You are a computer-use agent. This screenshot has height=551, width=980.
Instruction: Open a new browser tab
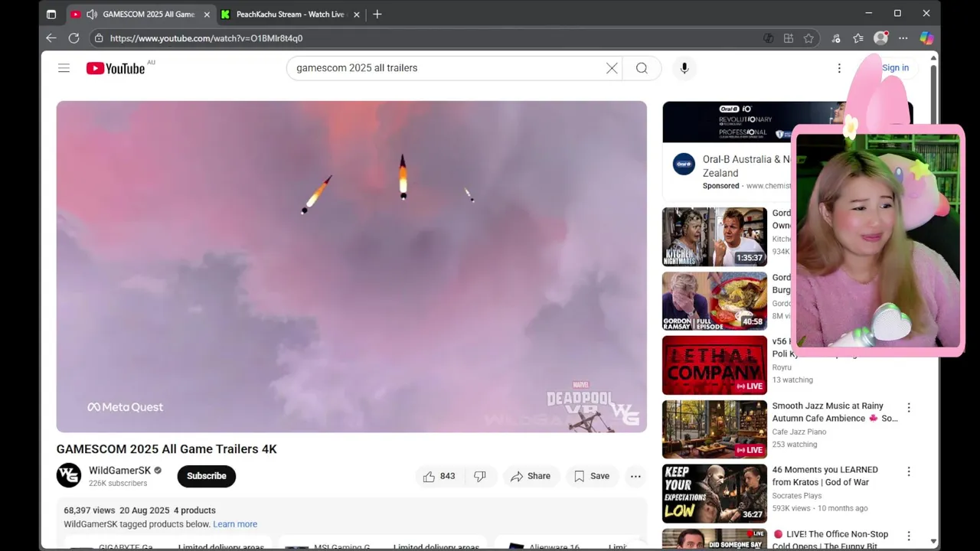(377, 14)
